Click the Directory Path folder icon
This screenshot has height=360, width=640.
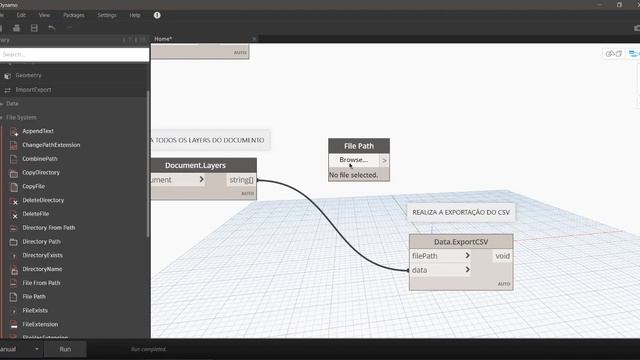click(14, 242)
